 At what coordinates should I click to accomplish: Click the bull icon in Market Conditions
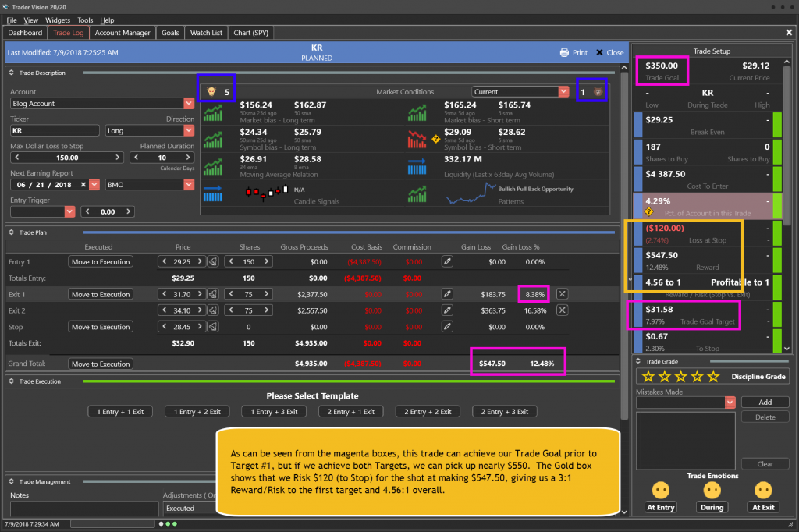coord(211,92)
